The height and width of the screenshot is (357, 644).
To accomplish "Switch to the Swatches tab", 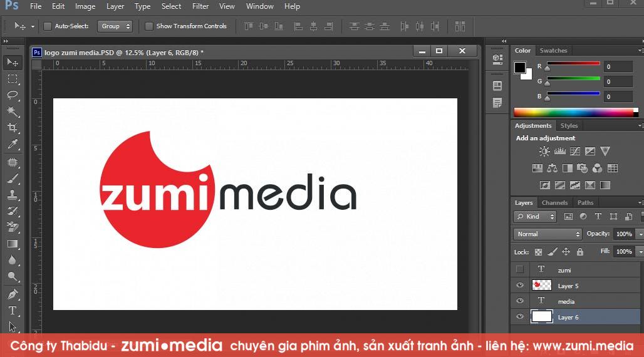I will tap(553, 51).
